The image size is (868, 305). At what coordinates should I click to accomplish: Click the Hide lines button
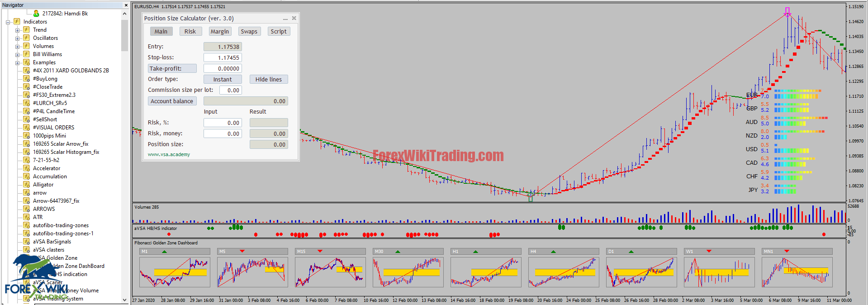coord(269,79)
